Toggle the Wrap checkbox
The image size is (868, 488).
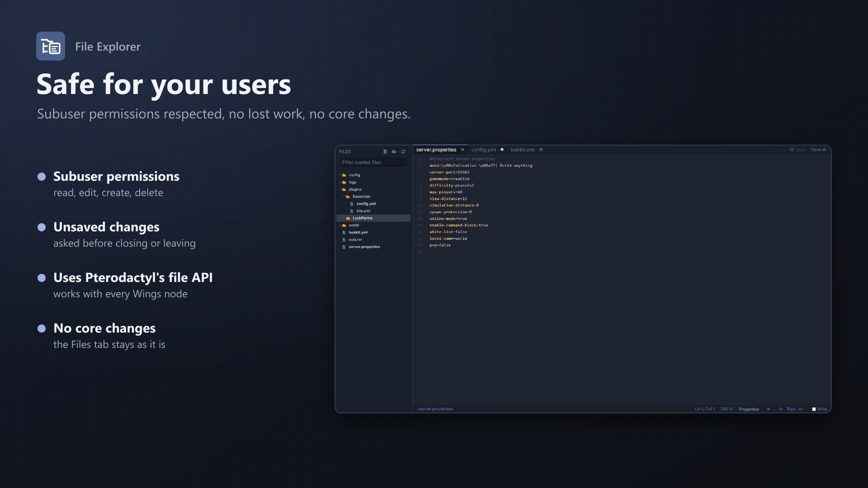pos(814,409)
